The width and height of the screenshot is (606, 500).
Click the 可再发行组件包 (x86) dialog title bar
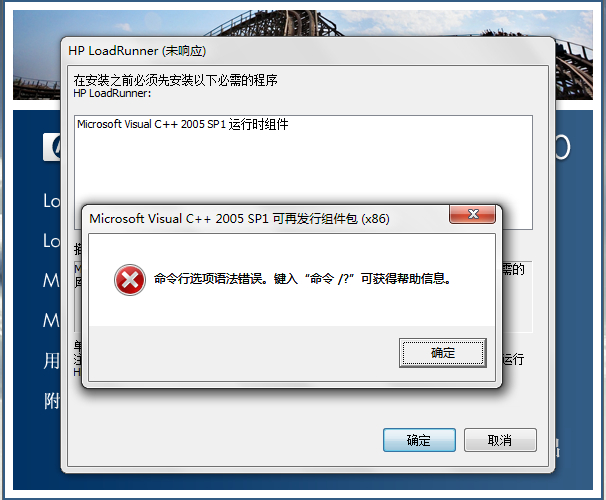tap(267, 219)
